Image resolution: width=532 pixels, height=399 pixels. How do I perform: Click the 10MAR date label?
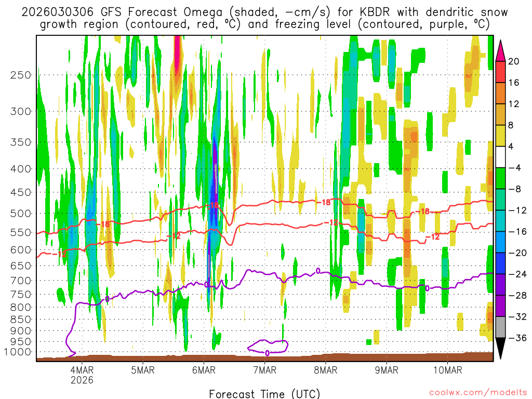point(447,370)
